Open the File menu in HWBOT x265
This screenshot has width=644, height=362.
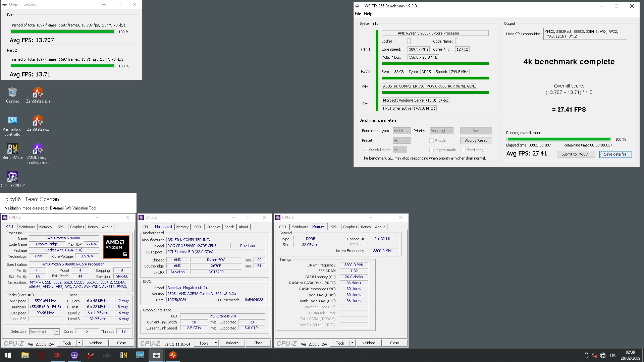[x=358, y=14]
